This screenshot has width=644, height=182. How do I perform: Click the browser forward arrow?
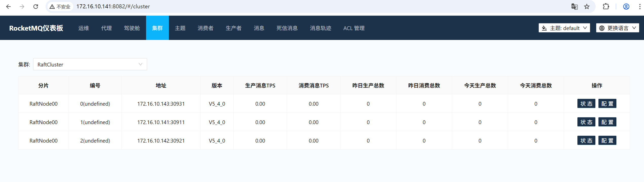pos(22,7)
